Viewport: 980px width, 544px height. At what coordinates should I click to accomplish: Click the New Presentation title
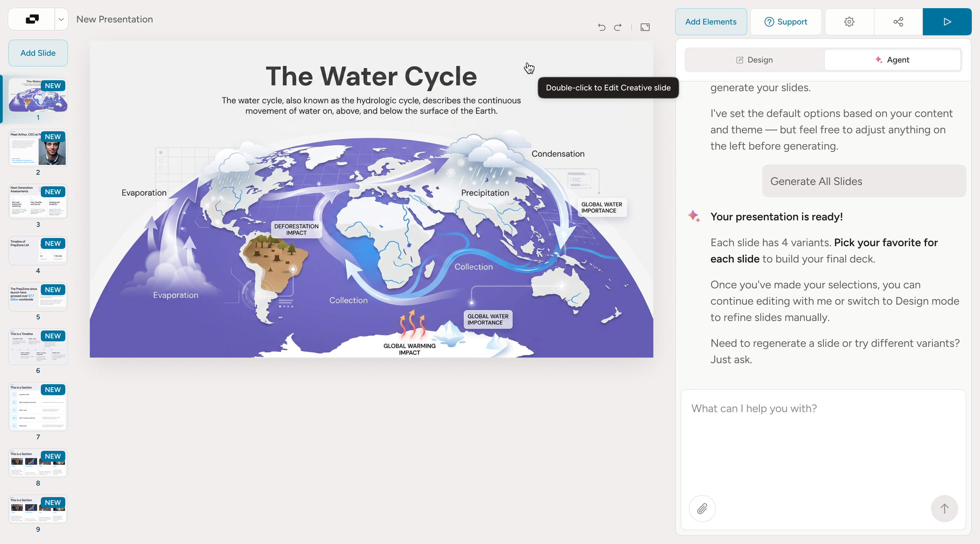pos(115,19)
